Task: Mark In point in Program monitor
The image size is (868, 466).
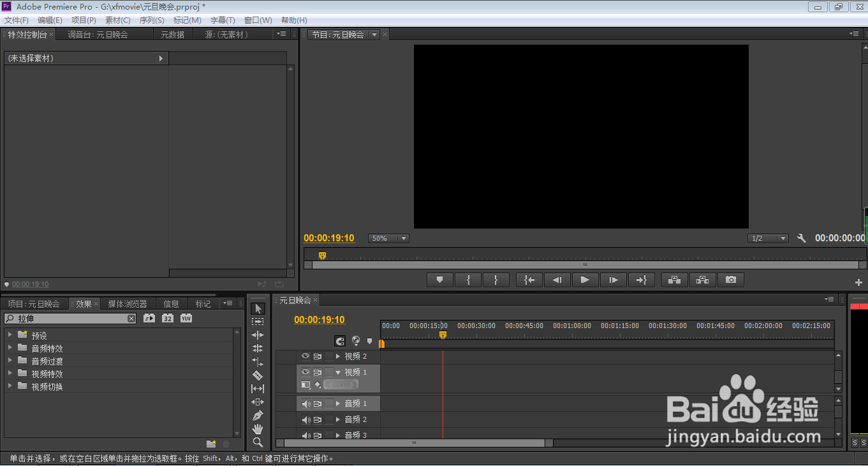Action: point(469,280)
